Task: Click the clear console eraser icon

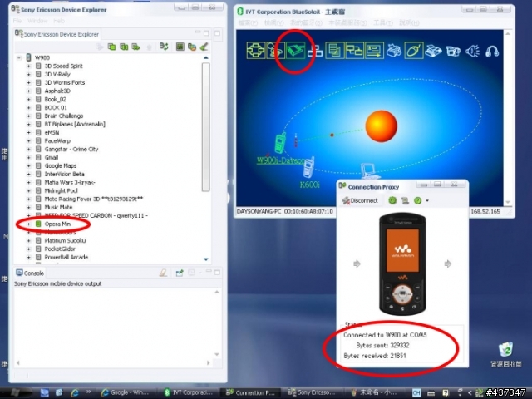Action: click(163, 273)
